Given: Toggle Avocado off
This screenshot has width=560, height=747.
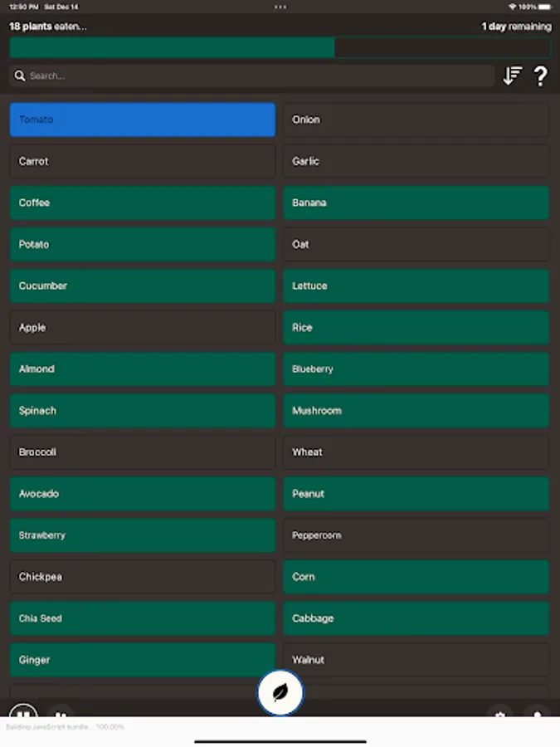Looking at the screenshot, I should point(142,493).
